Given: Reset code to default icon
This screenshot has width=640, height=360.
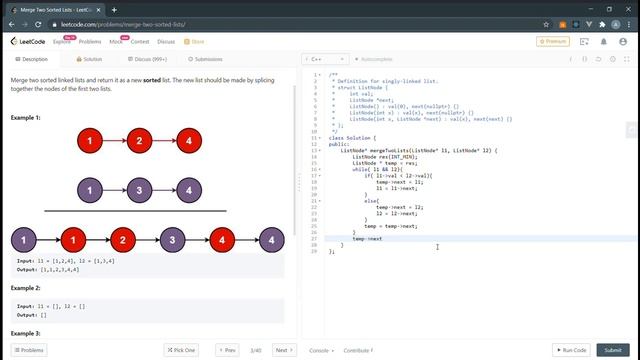Looking at the screenshot, I should click(x=598, y=59).
